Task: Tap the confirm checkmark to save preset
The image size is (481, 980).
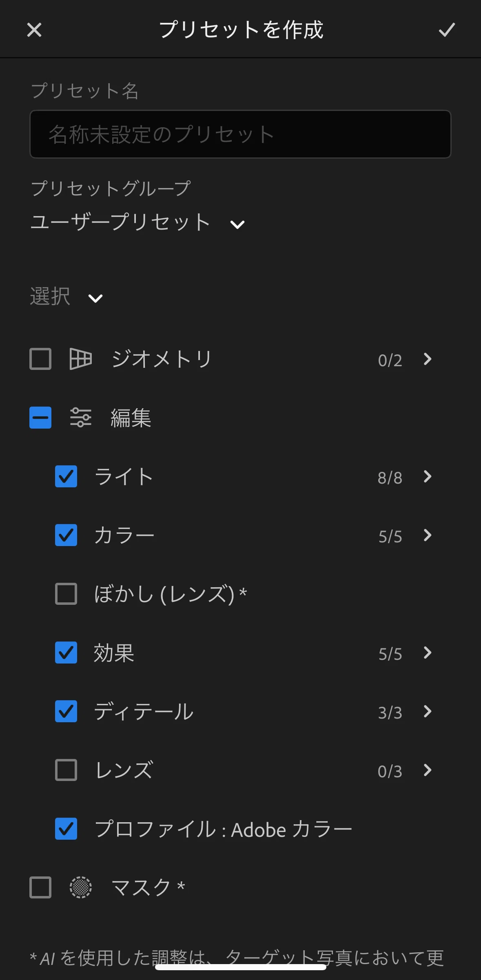Action: coord(447,30)
